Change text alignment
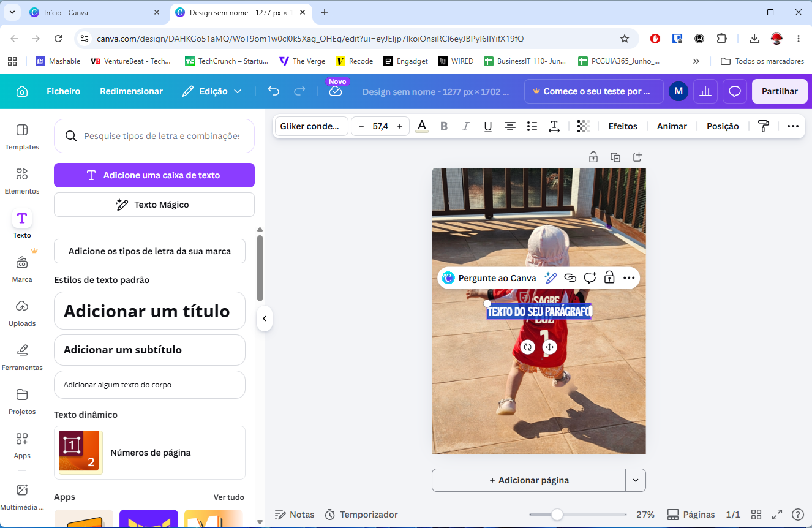This screenshot has height=528, width=812. 510,126
